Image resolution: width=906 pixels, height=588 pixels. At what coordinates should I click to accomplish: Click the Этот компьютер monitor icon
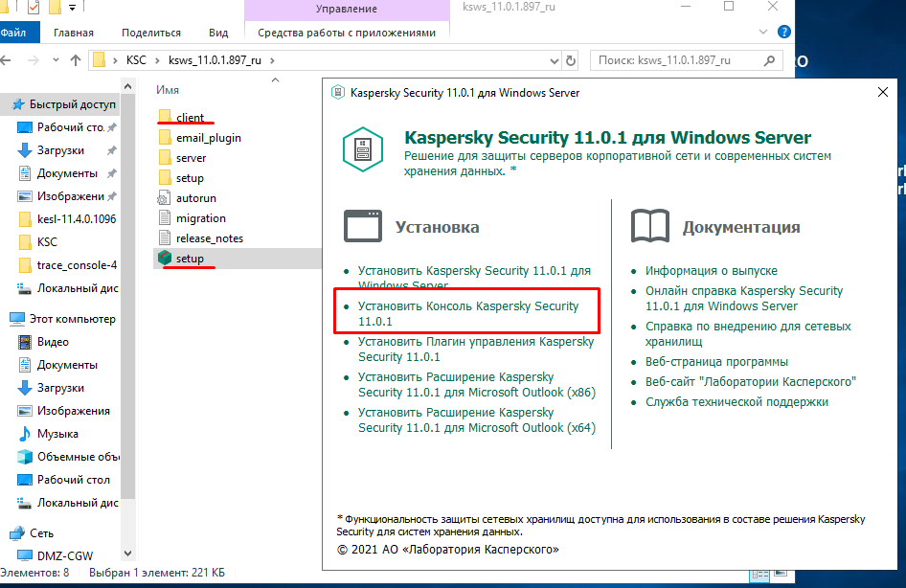click(17, 319)
